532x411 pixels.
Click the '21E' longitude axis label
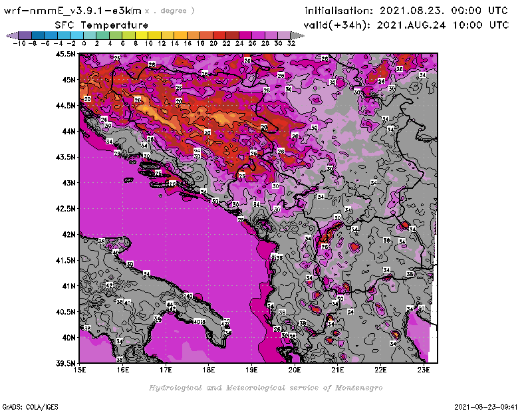(x=338, y=370)
